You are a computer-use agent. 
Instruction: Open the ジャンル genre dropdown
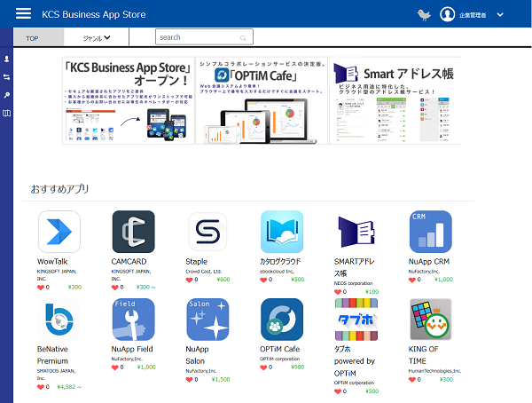pyautogui.click(x=97, y=37)
